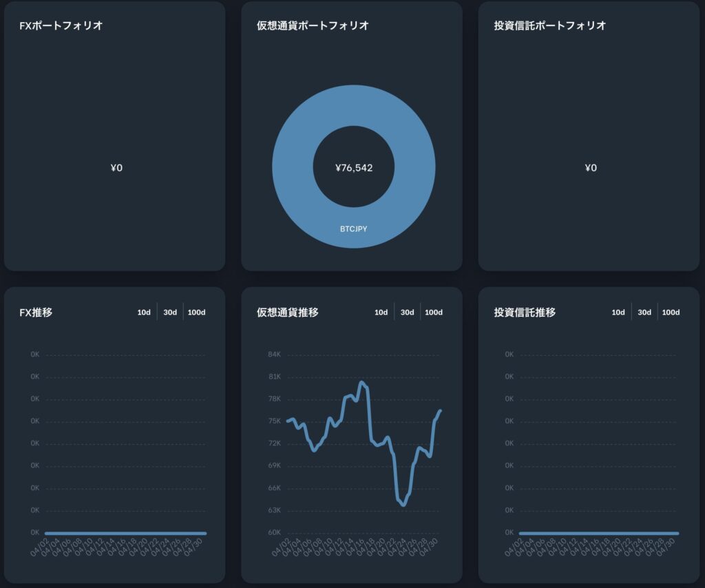This screenshot has width=705, height=588.
Task: Click the BTCJPY label on donut chart
Action: (x=354, y=229)
